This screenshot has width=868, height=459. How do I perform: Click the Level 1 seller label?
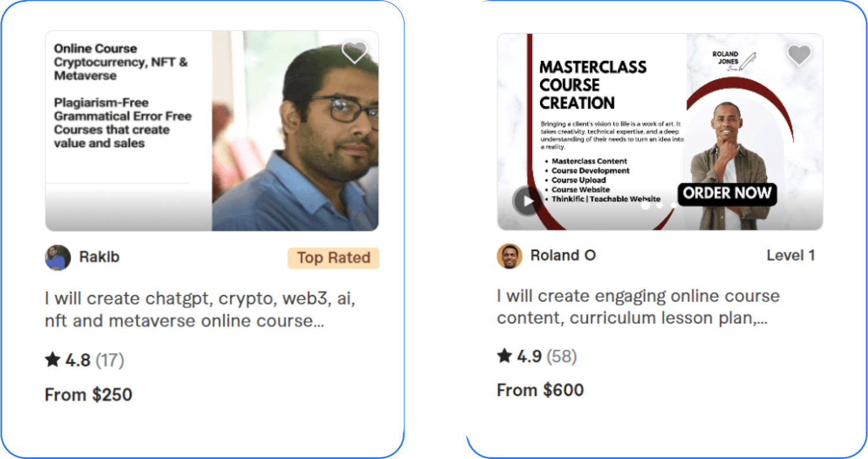tap(790, 255)
